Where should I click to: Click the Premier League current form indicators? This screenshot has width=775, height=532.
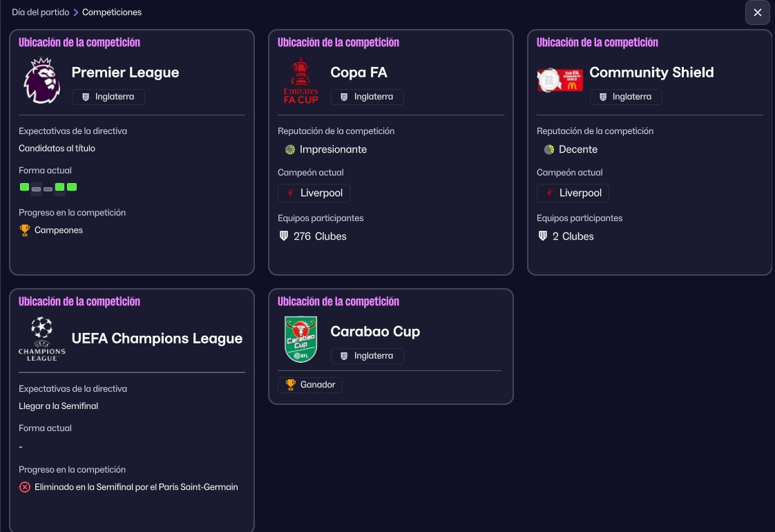pyautogui.click(x=48, y=187)
